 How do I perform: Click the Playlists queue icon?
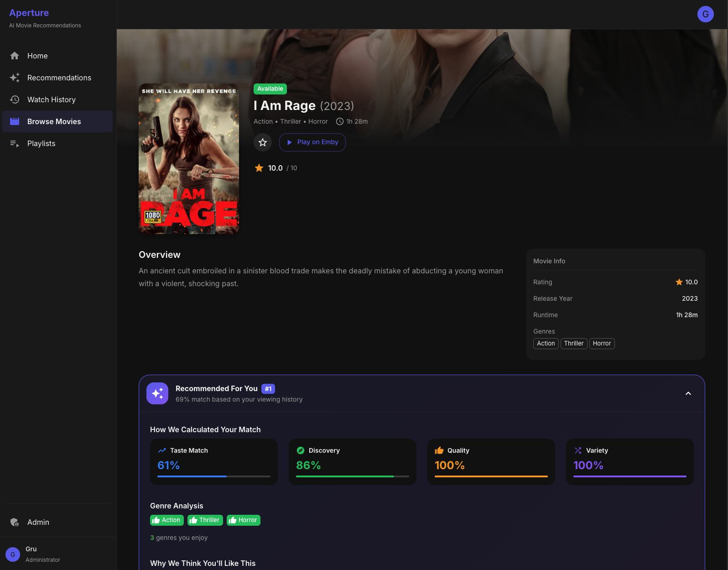pyautogui.click(x=15, y=143)
